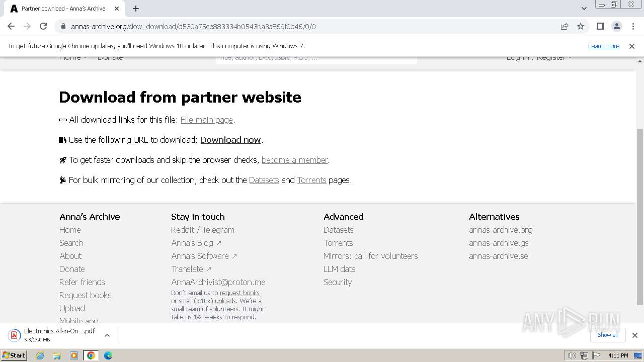Open the become a member link
The width and height of the screenshot is (644, 362).
295,160
